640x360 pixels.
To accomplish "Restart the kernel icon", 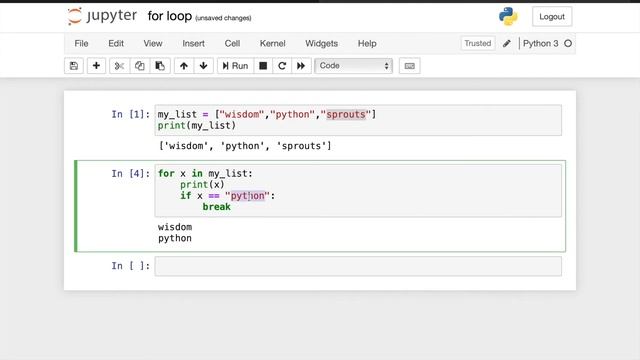I will pyautogui.click(x=282, y=66).
